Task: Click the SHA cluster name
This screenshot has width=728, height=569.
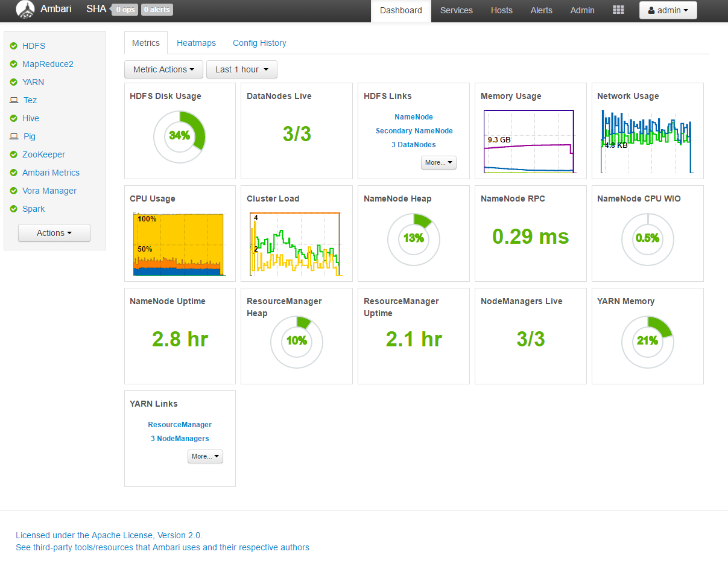Action: click(x=96, y=9)
